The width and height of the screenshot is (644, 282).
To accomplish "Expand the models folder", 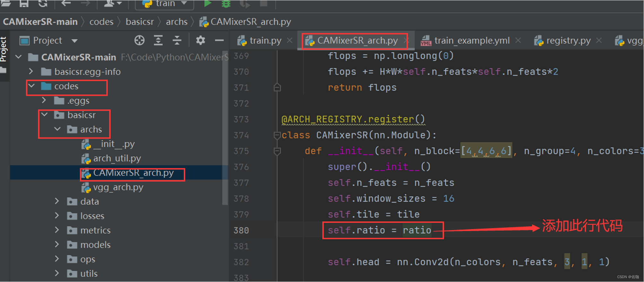I will point(57,244).
